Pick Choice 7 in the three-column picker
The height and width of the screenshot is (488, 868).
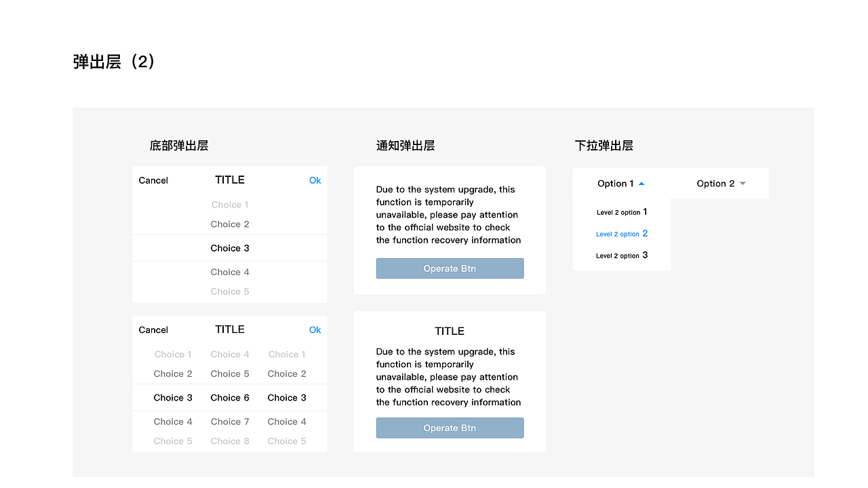(x=230, y=422)
